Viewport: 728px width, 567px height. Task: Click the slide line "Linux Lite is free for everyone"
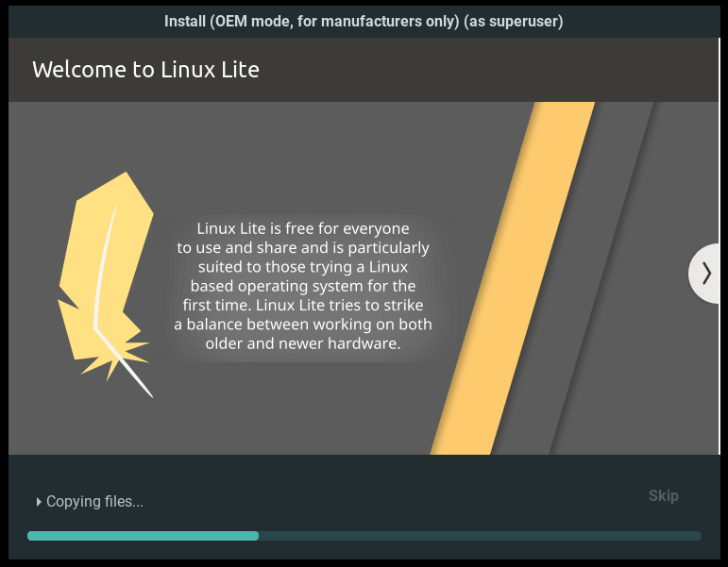point(303,228)
